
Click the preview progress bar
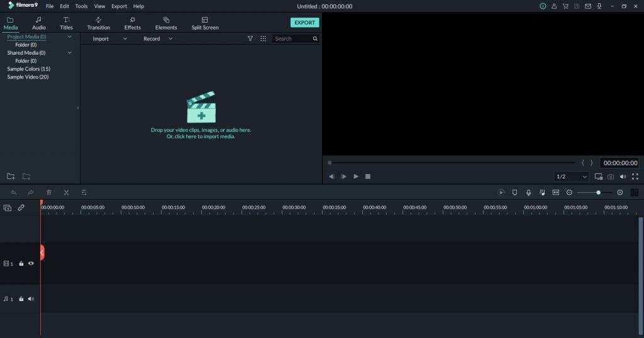(x=452, y=163)
